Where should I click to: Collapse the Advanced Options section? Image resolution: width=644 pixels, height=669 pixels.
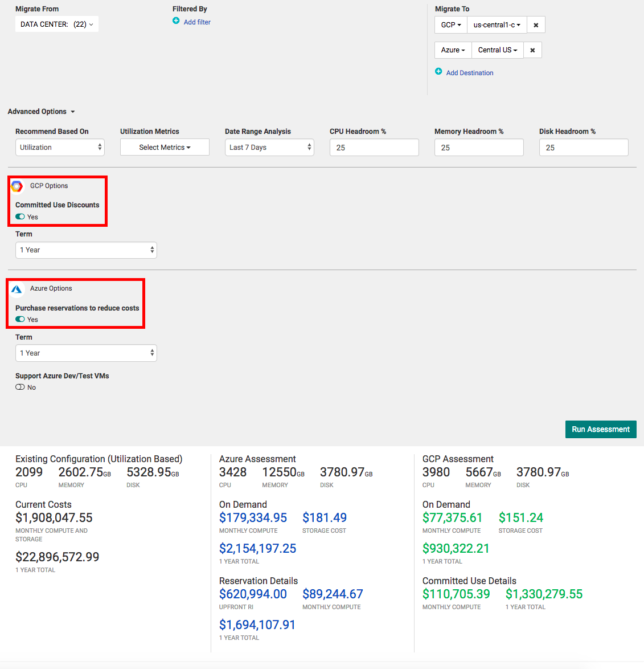pyautogui.click(x=42, y=111)
